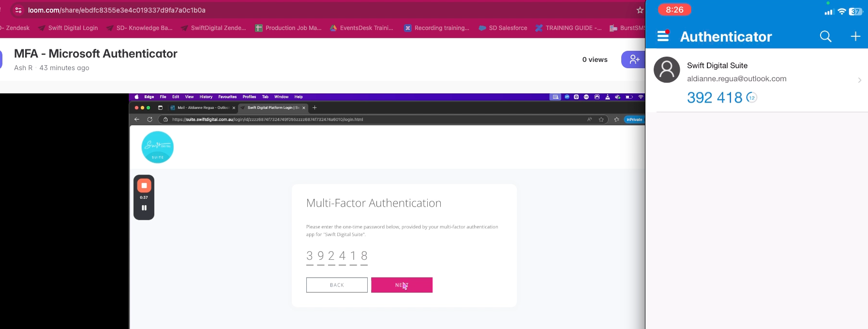Viewport: 868px width, 329px height.
Task: Open the History menu
Action: (x=206, y=97)
